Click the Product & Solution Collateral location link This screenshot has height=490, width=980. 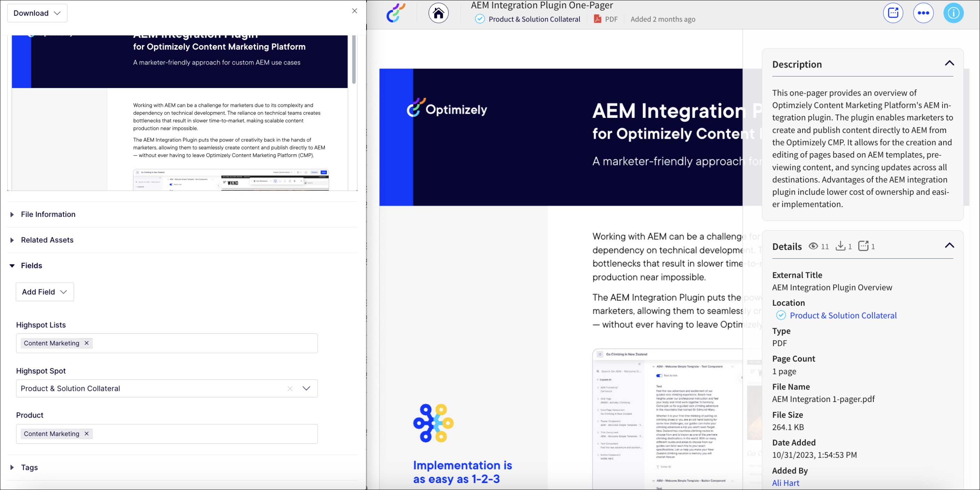pos(843,315)
